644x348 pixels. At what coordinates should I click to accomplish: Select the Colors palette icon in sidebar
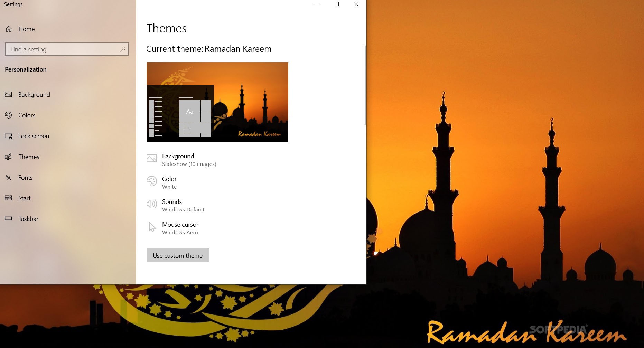tap(9, 115)
